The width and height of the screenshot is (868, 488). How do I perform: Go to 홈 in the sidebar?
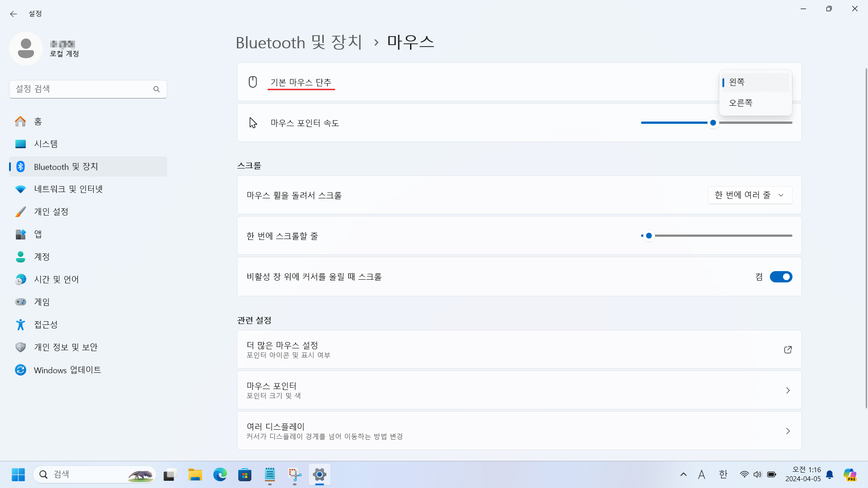[88, 121]
